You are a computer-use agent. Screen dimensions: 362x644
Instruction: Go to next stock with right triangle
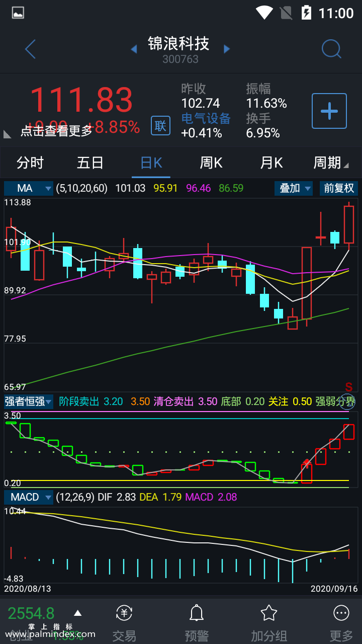tap(227, 49)
